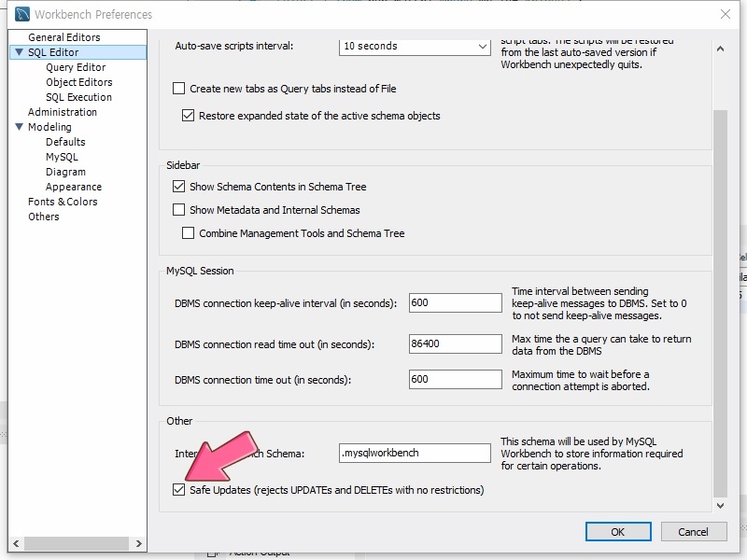Click the tree panel scroll left arrow

(16, 543)
